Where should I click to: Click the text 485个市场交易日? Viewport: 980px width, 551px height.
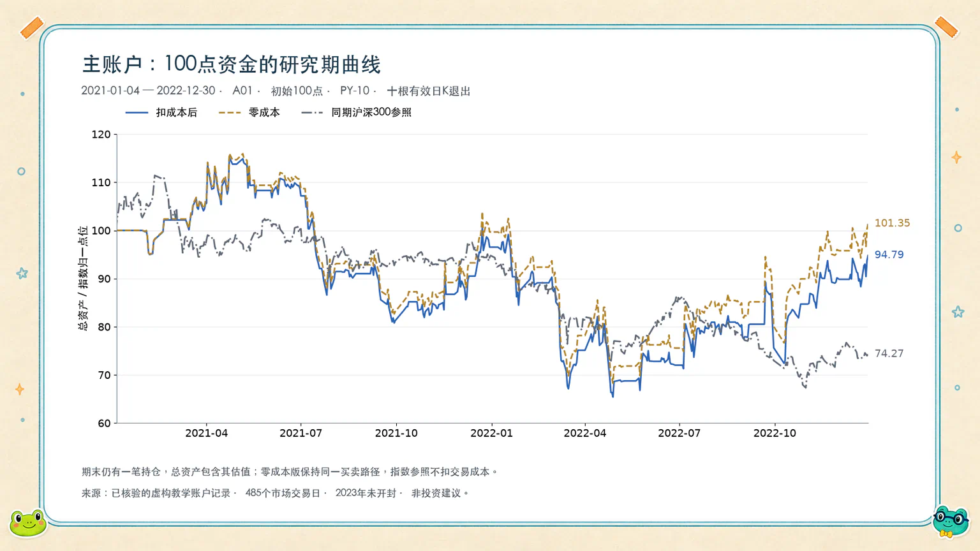click(x=283, y=493)
